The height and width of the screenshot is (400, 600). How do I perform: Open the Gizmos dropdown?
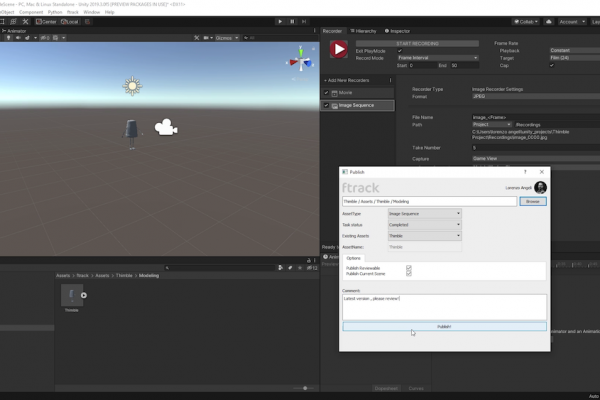click(227, 38)
